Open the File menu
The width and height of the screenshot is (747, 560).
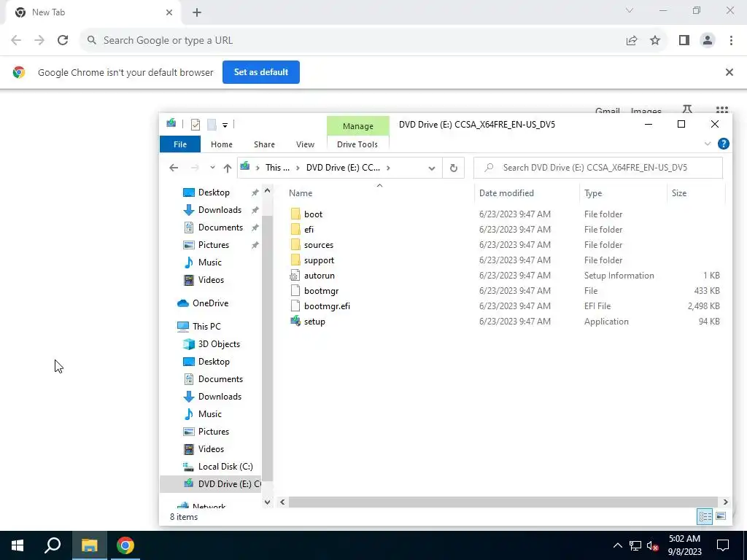[180, 144]
